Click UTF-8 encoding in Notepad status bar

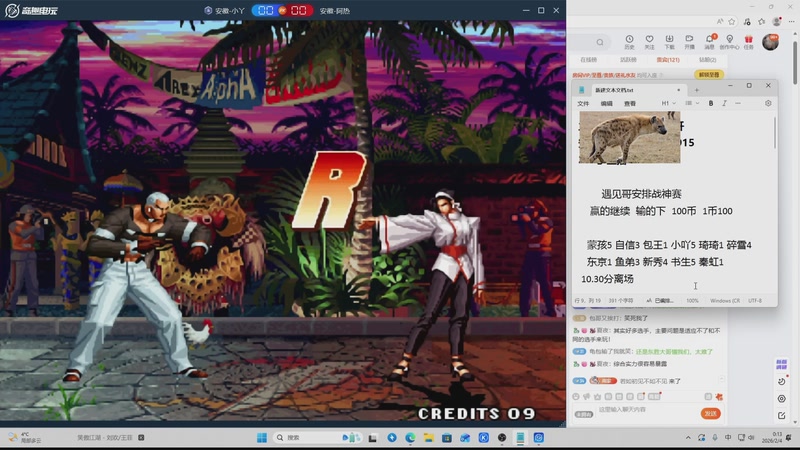coord(755,301)
